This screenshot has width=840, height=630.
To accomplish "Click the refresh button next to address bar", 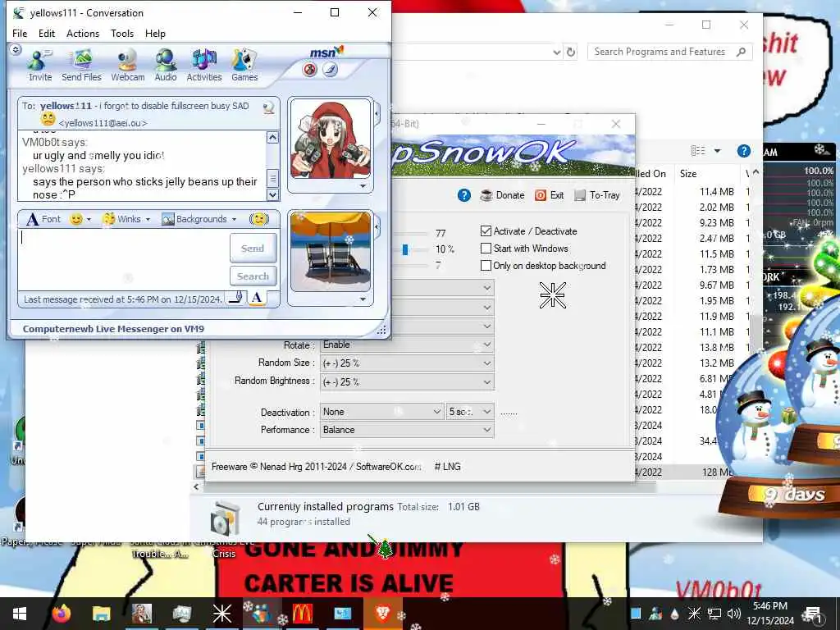I will [x=571, y=52].
